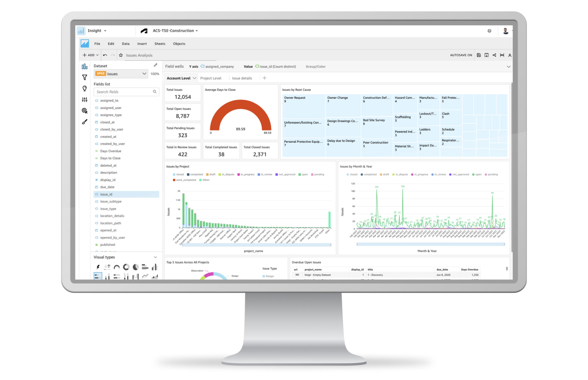588x380 pixels.
Task: Open the Insert menu
Action: [142, 44]
